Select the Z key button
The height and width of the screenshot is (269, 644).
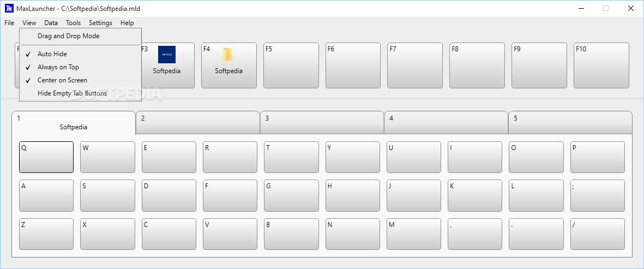46,234
